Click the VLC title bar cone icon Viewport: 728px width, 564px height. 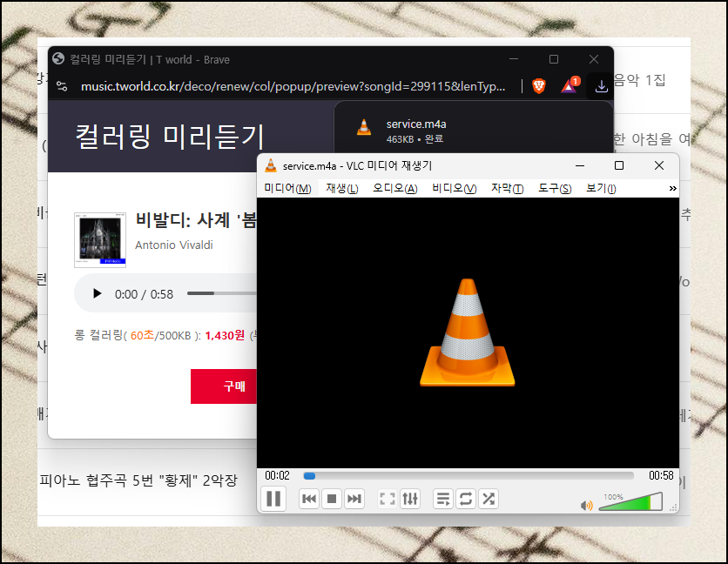271,165
